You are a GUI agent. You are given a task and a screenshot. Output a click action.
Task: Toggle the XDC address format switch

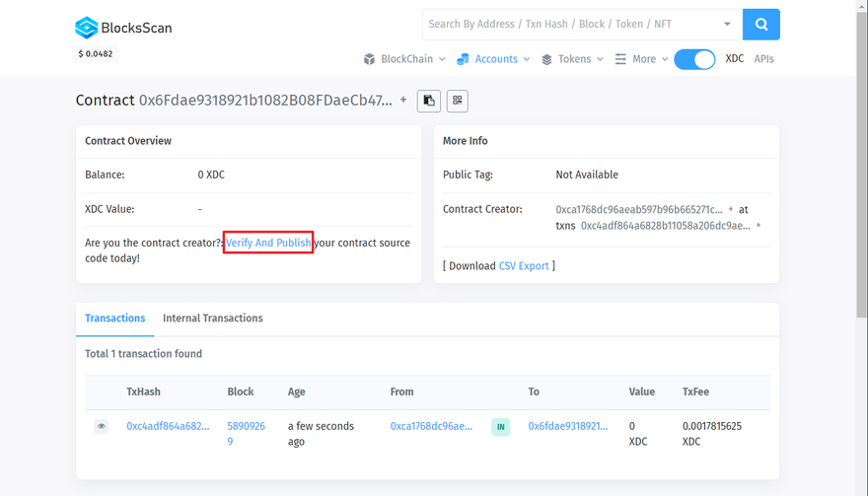pyautogui.click(x=694, y=59)
